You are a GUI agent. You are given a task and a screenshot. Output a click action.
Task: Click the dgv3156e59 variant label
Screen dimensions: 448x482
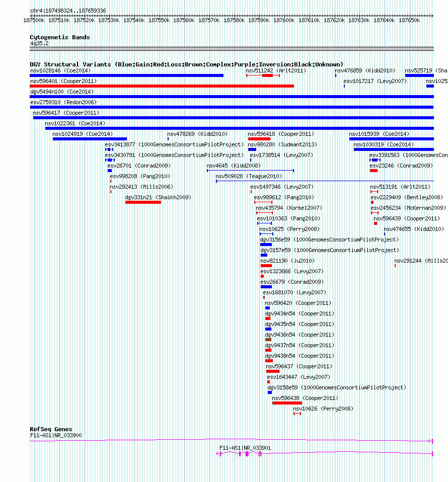tap(329, 239)
